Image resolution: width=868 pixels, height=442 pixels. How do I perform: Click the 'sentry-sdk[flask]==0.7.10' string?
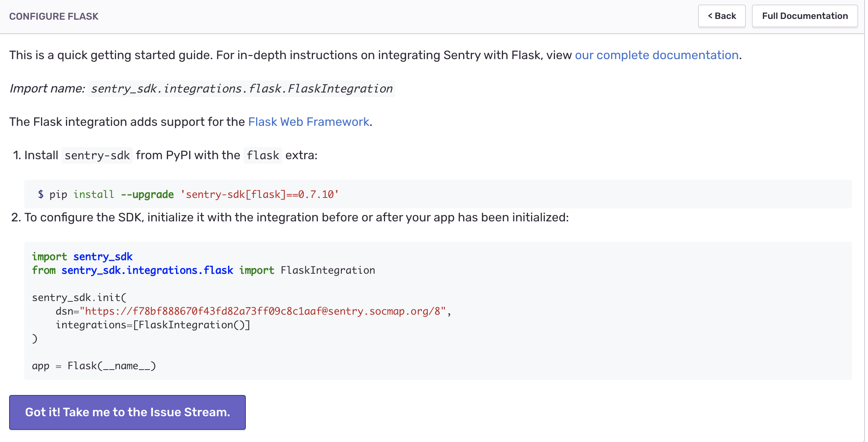[259, 194]
